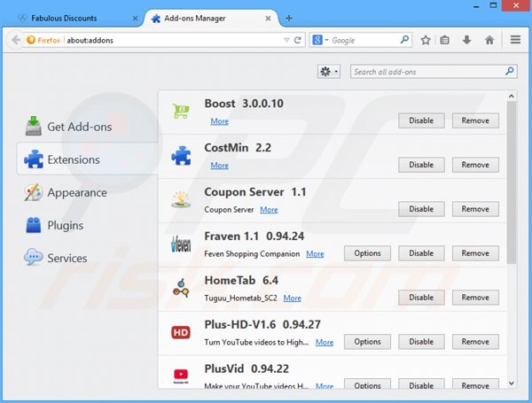Image resolution: width=532 pixels, height=403 pixels.
Task: Disable the Boost extension
Action: click(421, 120)
